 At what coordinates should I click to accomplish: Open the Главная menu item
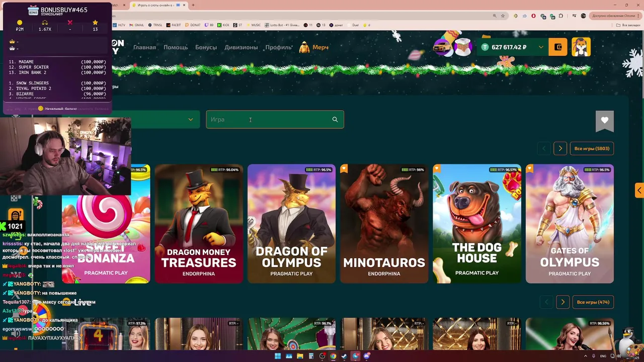[x=144, y=47]
